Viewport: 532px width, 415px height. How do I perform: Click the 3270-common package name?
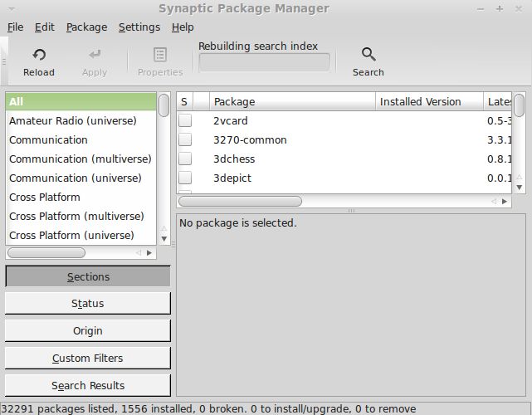[x=250, y=139]
